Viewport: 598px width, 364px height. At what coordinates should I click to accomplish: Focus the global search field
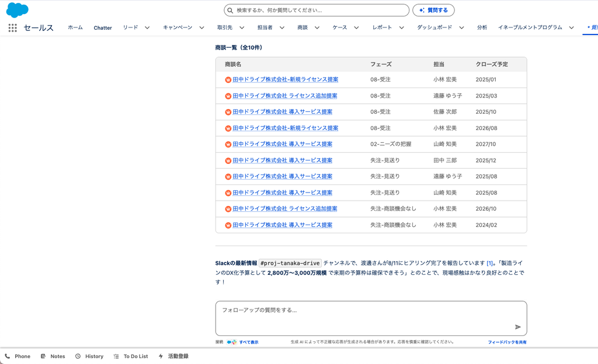pos(316,10)
